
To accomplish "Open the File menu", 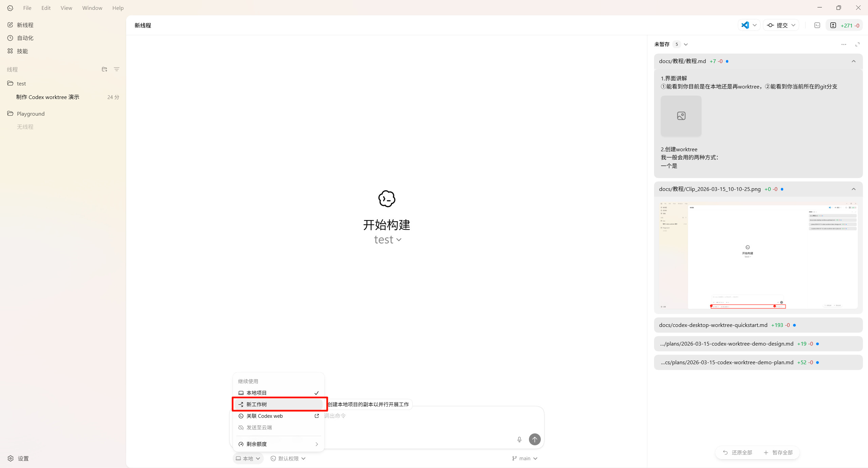I will coord(27,8).
